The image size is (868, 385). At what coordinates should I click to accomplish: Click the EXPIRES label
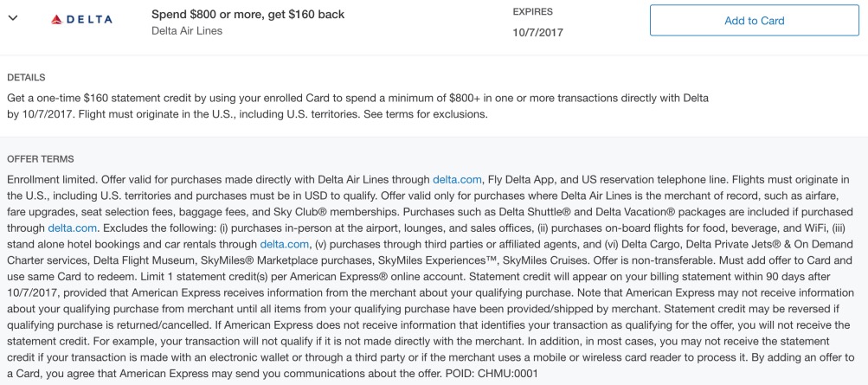point(532,11)
